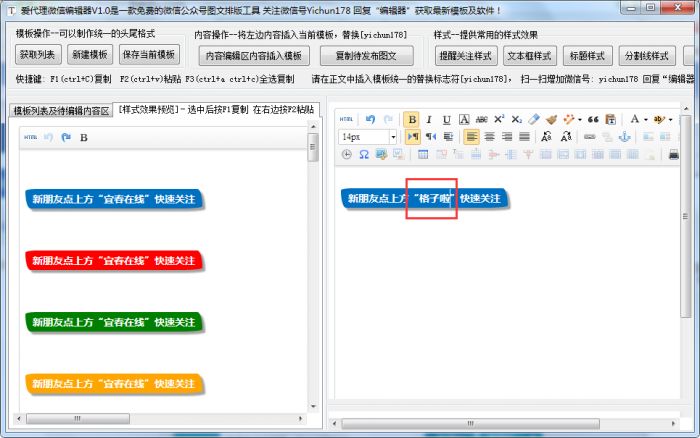Set right-to-left text direction
700x438 pixels.
click(431, 137)
